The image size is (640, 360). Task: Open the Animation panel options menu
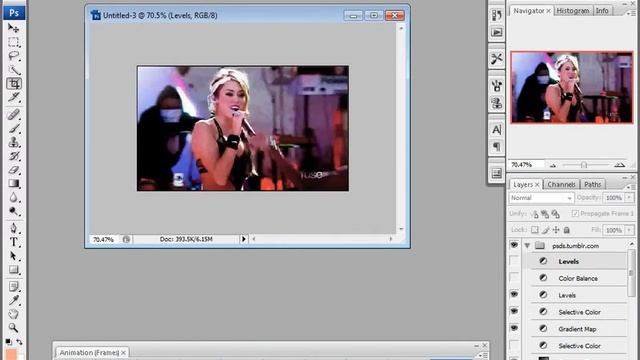(483, 355)
